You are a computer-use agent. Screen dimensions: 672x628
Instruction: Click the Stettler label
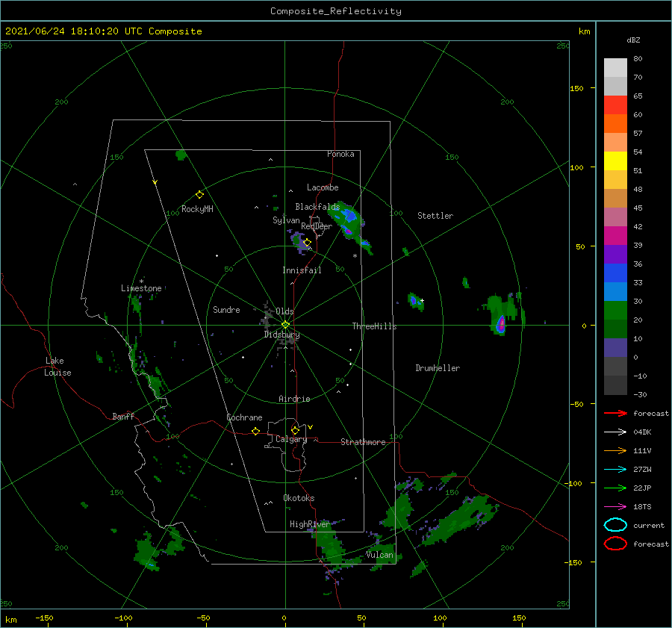(x=435, y=216)
